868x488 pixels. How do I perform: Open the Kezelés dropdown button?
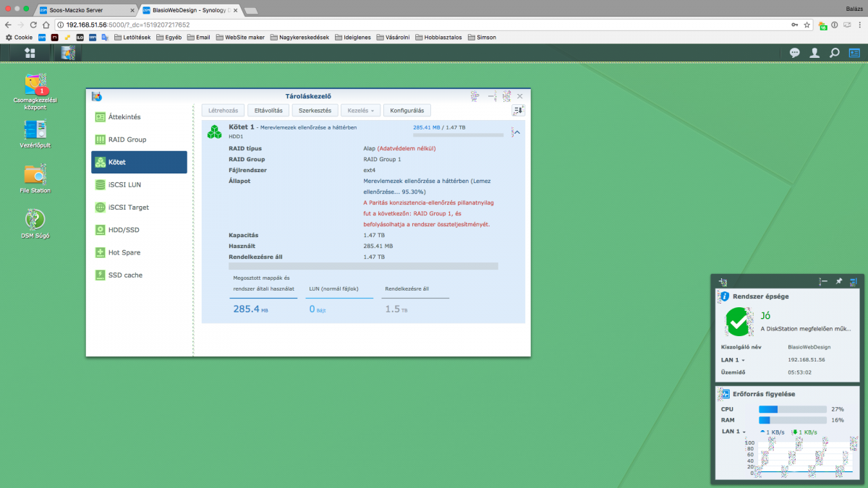(x=359, y=110)
